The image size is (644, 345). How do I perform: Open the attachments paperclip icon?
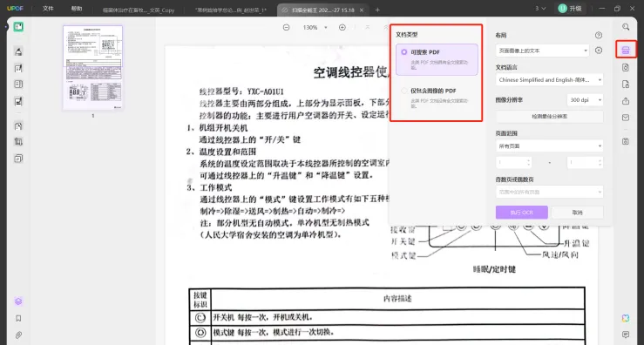pos(18,335)
